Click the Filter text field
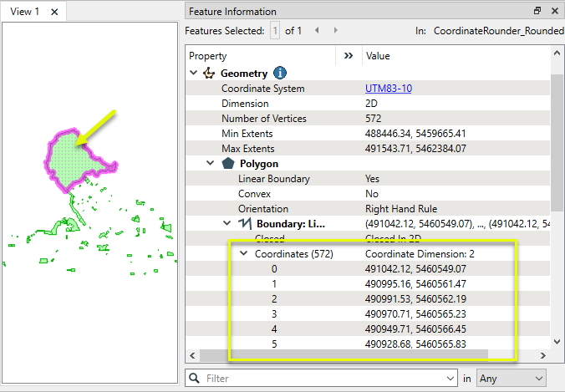Viewport: 565px width, 392px height. (x=326, y=379)
